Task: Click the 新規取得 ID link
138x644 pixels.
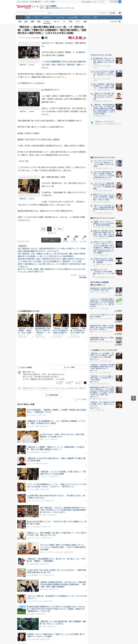Action: 54,6
